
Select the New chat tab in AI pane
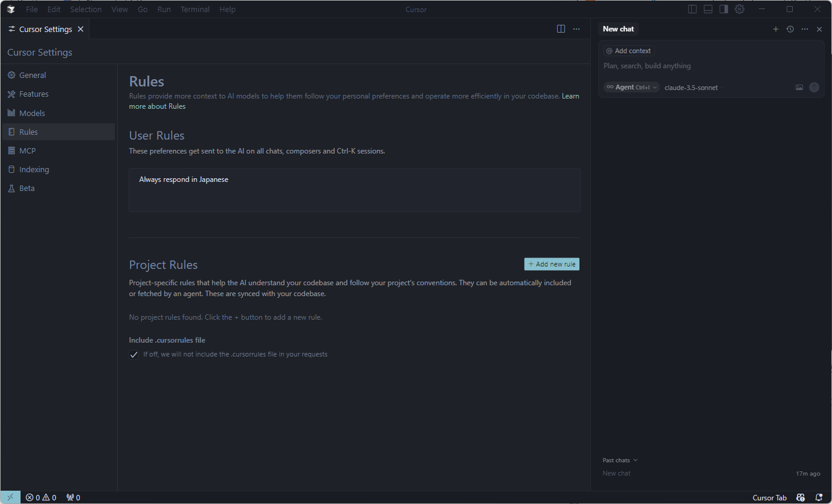point(618,29)
